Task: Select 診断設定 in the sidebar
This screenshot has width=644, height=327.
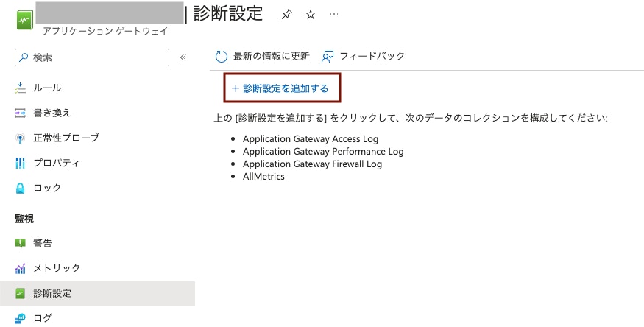Action: tap(97, 294)
